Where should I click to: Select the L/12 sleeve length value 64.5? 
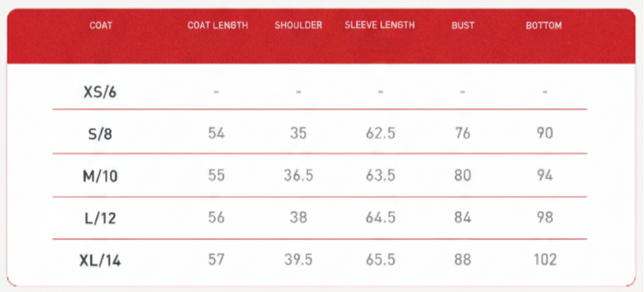[380, 217]
